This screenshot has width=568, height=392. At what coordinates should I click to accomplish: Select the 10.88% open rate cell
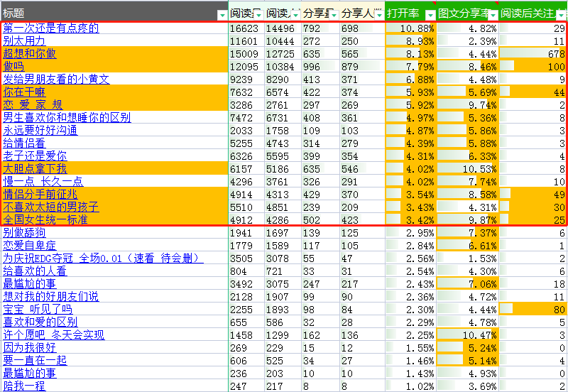(x=410, y=28)
